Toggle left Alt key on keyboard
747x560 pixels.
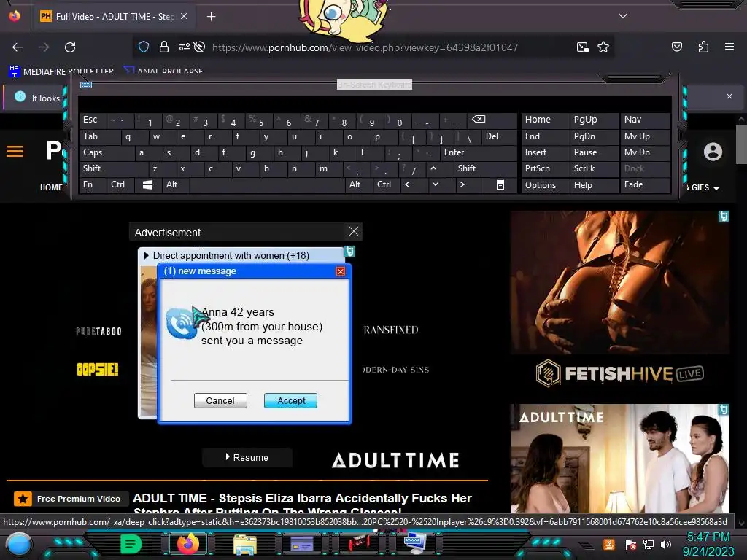point(175,184)
